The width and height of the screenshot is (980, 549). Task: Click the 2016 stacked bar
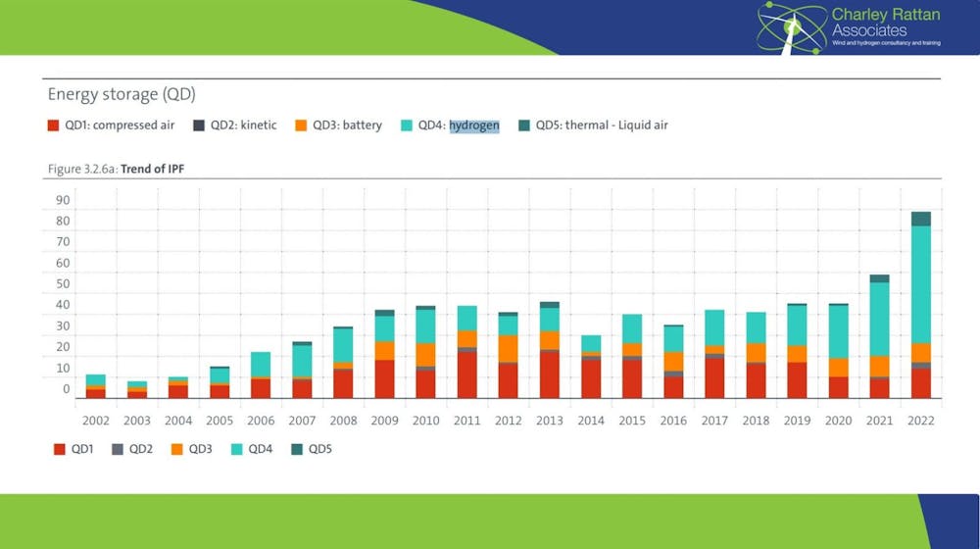pyautogui.click(x=673, y=362)
